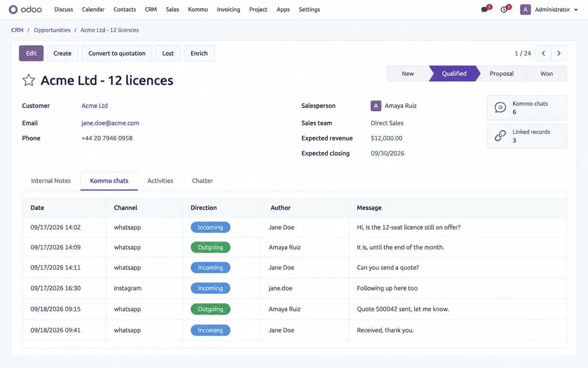Open the Apps menu
Image resolution: width=588 pixels, height=368 pixels.
pos(283,9)
